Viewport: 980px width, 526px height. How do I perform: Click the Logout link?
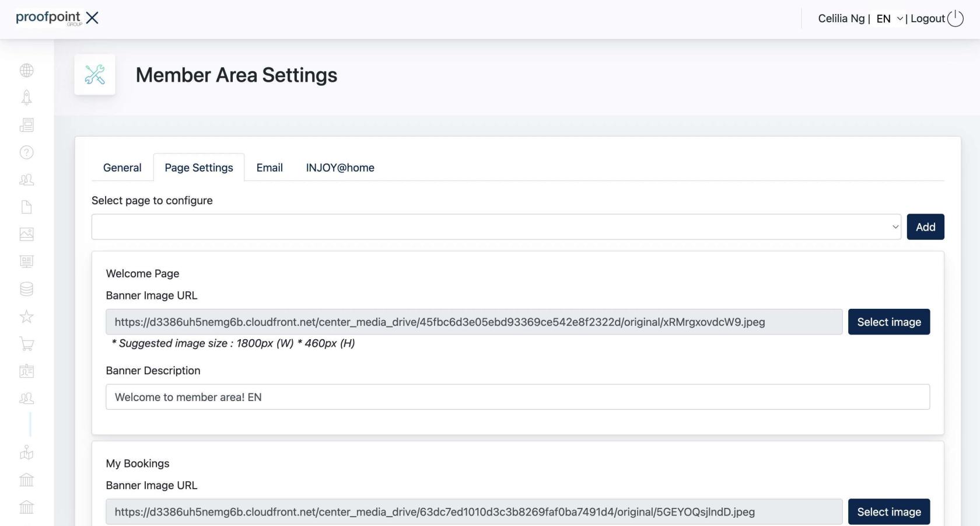(x=928, y=19)
